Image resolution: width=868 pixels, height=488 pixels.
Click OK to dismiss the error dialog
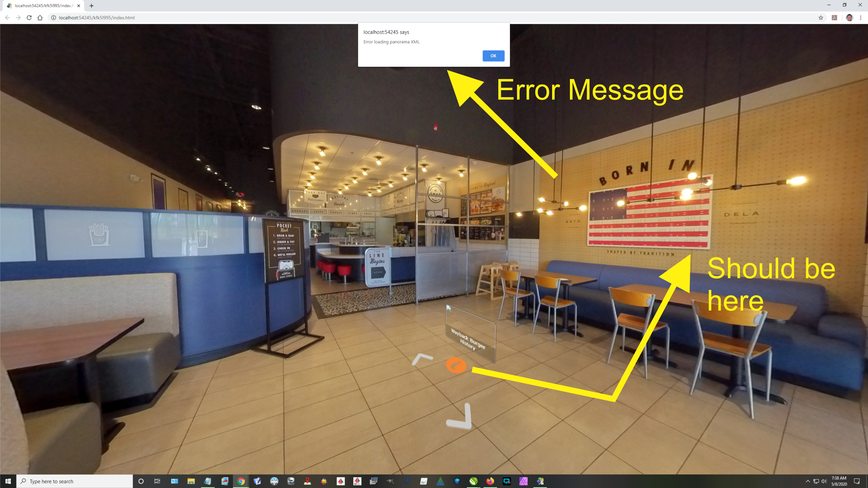pyautogui.click(x=494, y=56)
